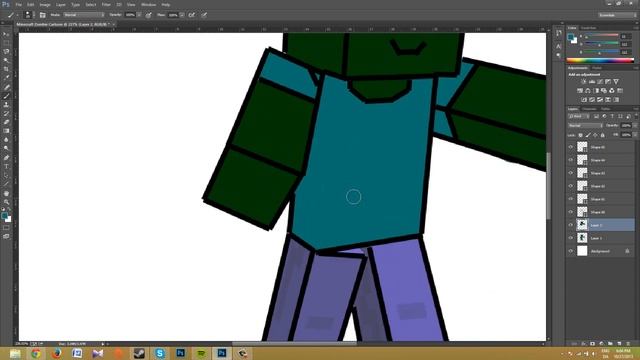Open the Filter menu
This screenshot has width=640, height=360.
[x=106, y=4]
